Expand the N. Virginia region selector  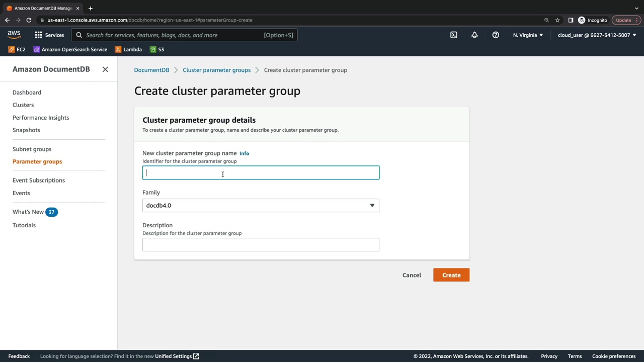pos(528,35)
